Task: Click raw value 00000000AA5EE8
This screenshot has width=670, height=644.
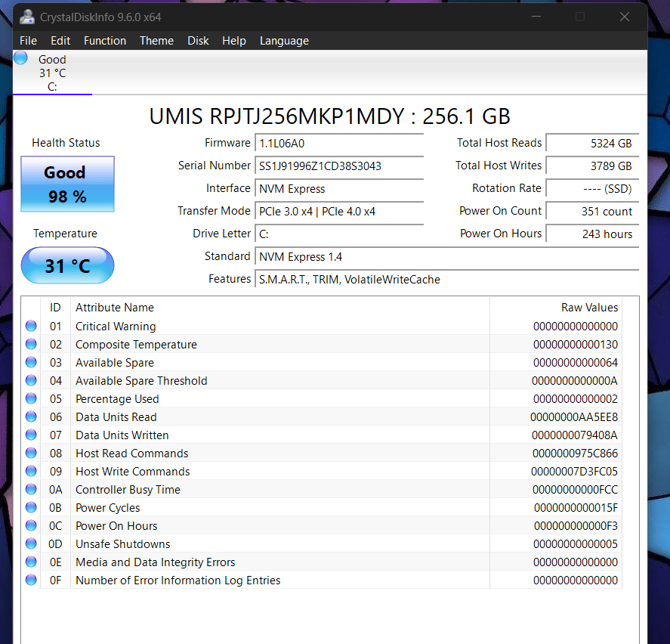Action: (x=574, y=417)
